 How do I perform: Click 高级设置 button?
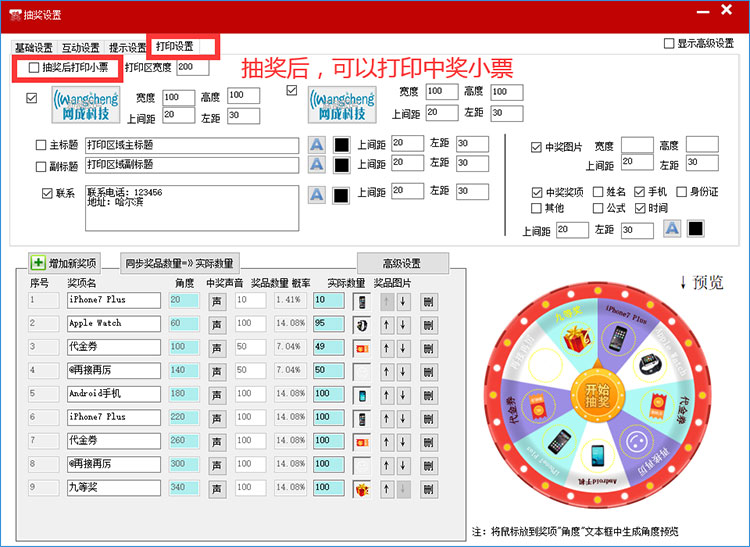tap(403, 263)
